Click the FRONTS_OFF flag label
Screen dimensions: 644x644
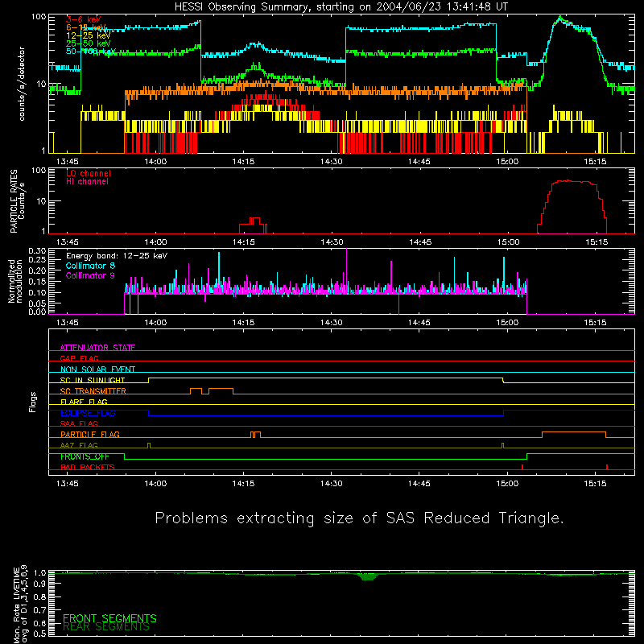tap(85, 456)
